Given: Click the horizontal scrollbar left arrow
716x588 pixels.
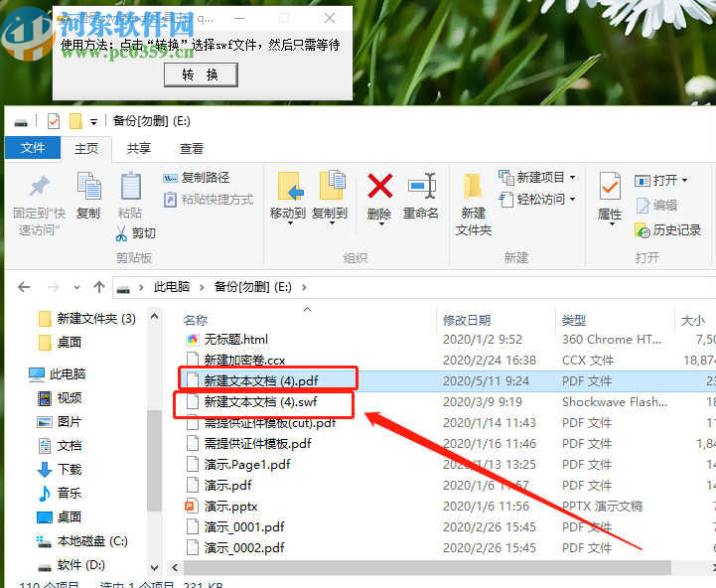Looking at the screenshot, I should point(175,568).
